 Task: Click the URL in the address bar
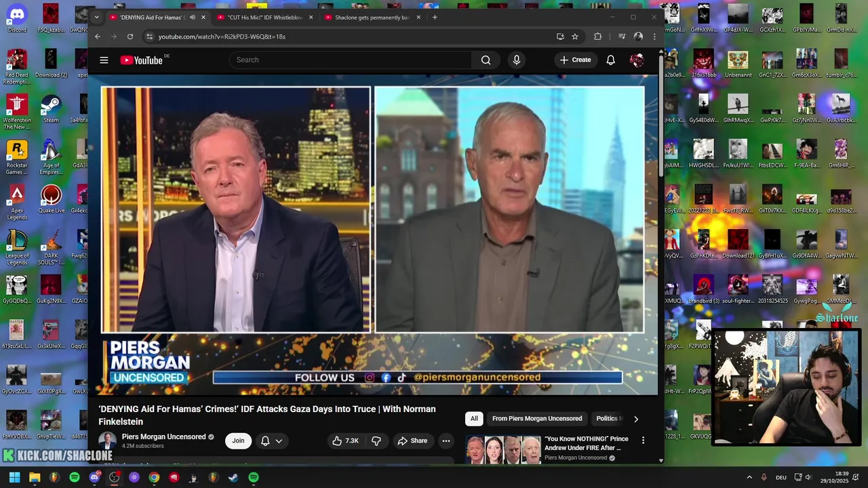click(222, 37)
